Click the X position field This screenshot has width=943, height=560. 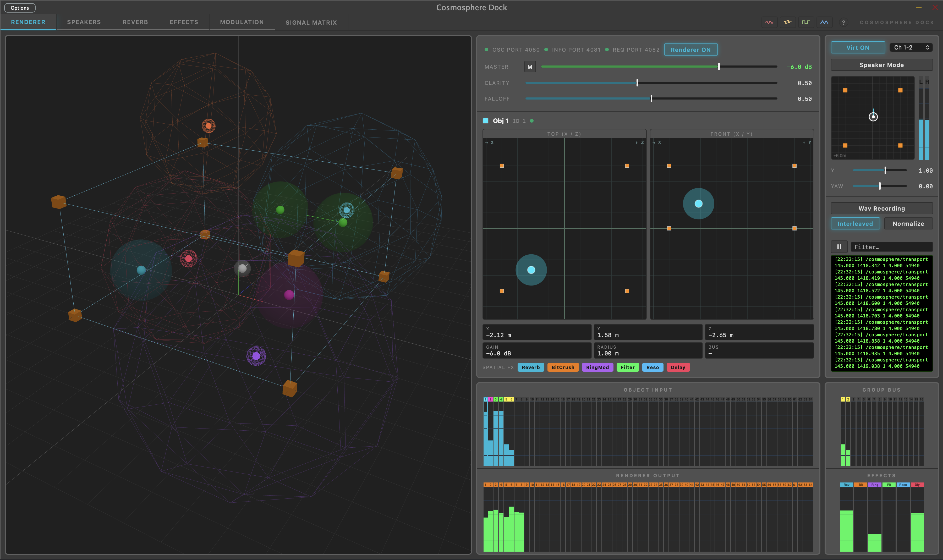point(536,332)
